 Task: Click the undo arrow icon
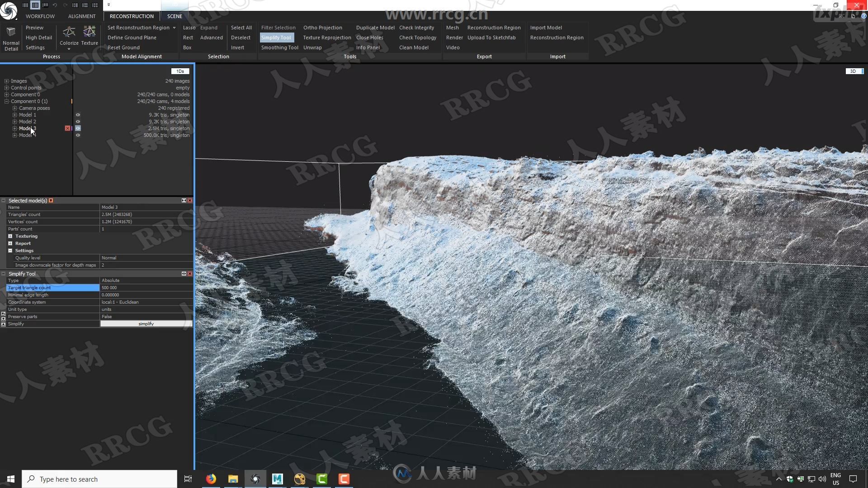[x=55, y=5]
